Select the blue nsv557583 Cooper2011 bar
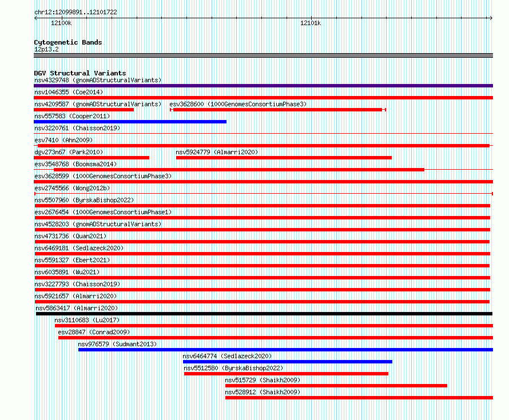This screenshot has width=509, height=420. pyautogui.click(x=130, y=122)
